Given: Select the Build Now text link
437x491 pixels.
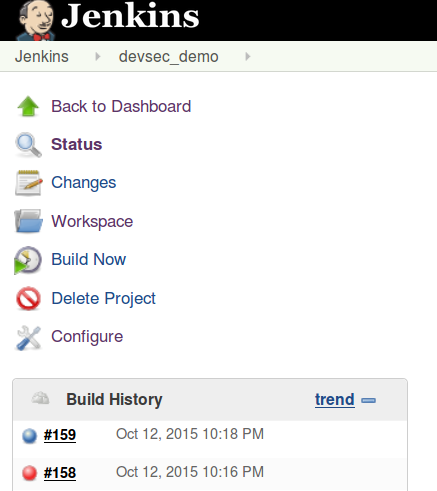Looking at the screenshot, I should (89, 259).
